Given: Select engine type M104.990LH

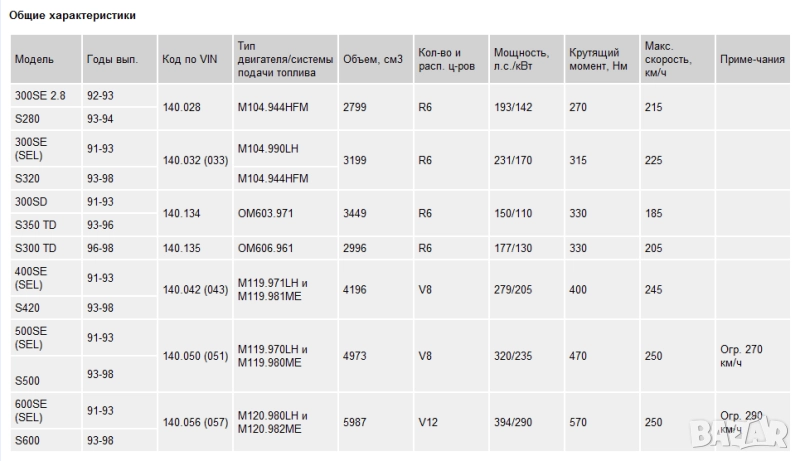Looking at the screenshot, I should click(x=269, y=148).
